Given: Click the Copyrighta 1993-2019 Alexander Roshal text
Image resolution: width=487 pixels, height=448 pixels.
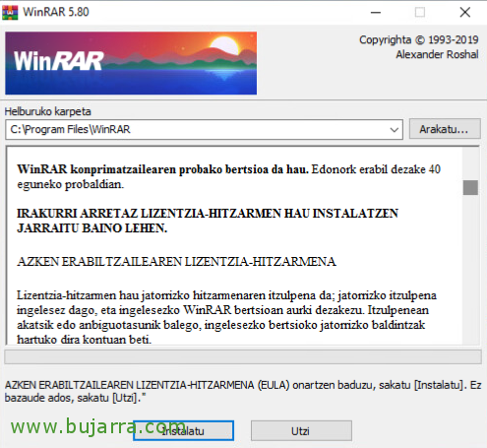Looking at the screenshot, I should point(419,47).
